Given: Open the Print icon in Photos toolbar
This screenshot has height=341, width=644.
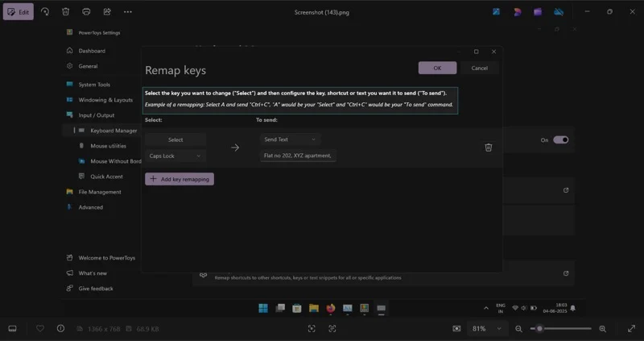Looking at the screenshot, I should click(86, 12).
